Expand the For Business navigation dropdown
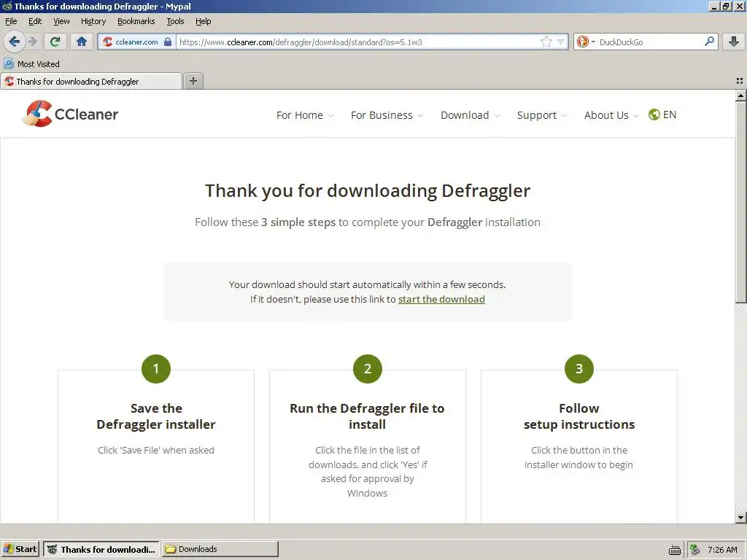The height and width of the screenshot is (560, 747). (387, 115)
